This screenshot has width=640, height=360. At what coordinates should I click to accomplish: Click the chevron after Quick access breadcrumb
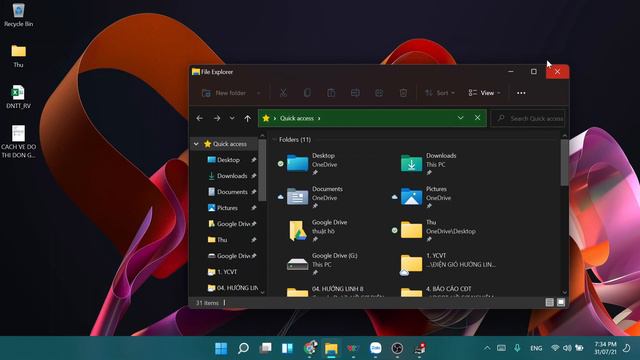pyautogui.click(x=319, y=118)
